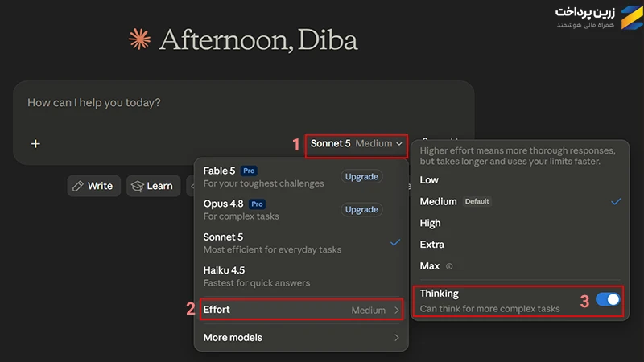Click the orange starburst logo
Viewport: 644px width, 362px height.
[x=139, y=39]
